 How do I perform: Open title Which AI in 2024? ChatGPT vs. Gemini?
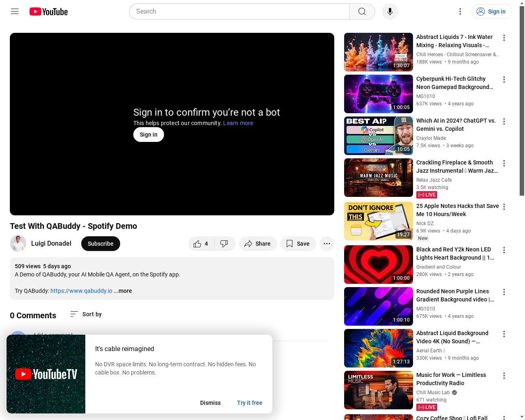click(456, 125)
